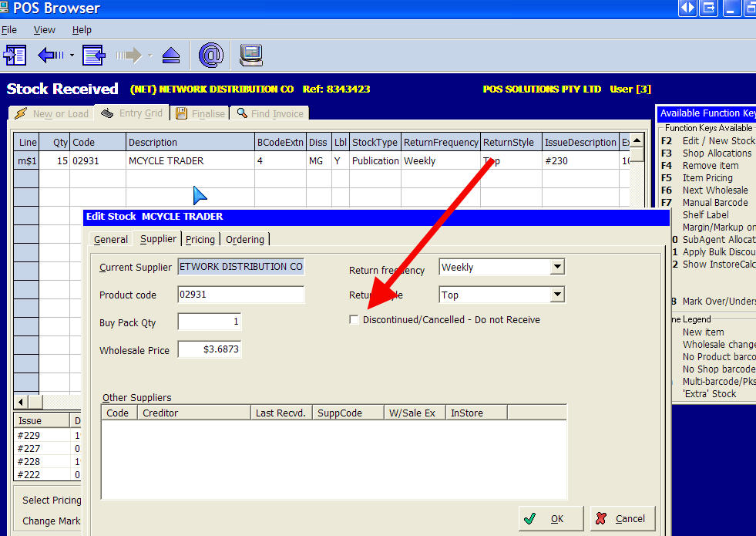Switch to Find Invoice tab
This screenshot has height=536, width=756.
(270, 113)
